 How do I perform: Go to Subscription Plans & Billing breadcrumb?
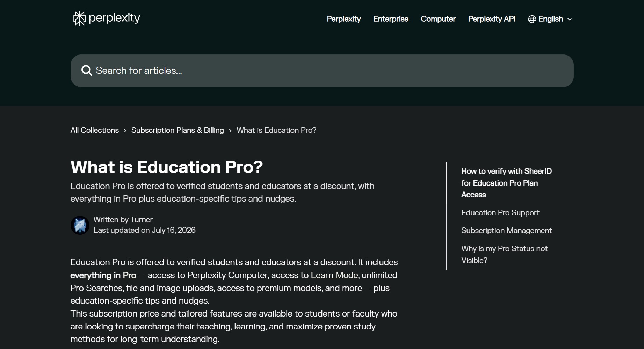point(178,130)
